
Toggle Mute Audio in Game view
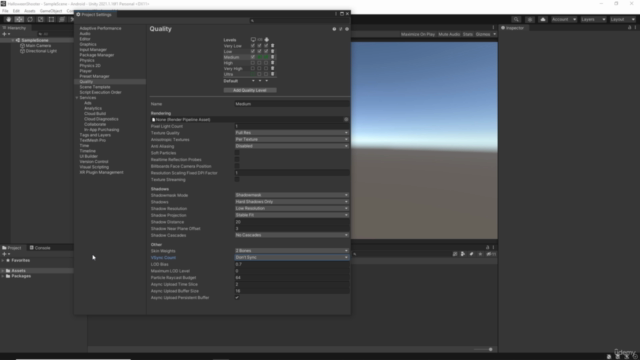tap(449, 34)
